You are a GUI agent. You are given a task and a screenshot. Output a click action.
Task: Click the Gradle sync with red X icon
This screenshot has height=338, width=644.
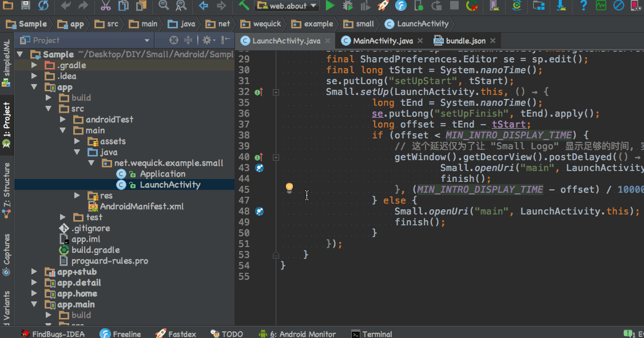click(x=472, y=5)
